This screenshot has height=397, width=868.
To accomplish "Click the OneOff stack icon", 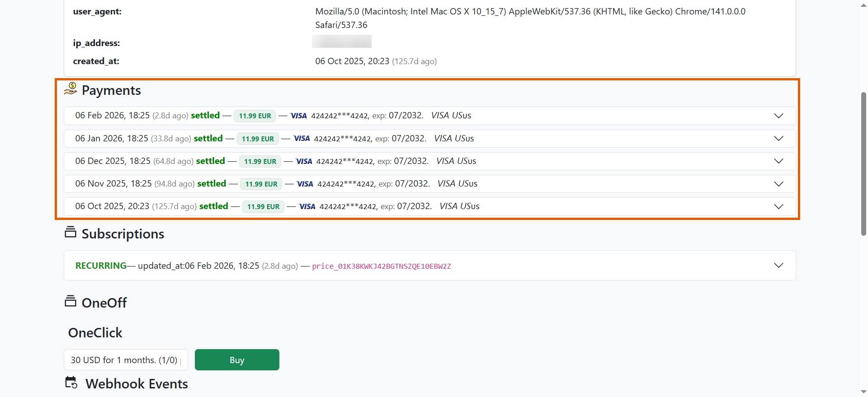I will pyautogui.click(x=71, y=301).
